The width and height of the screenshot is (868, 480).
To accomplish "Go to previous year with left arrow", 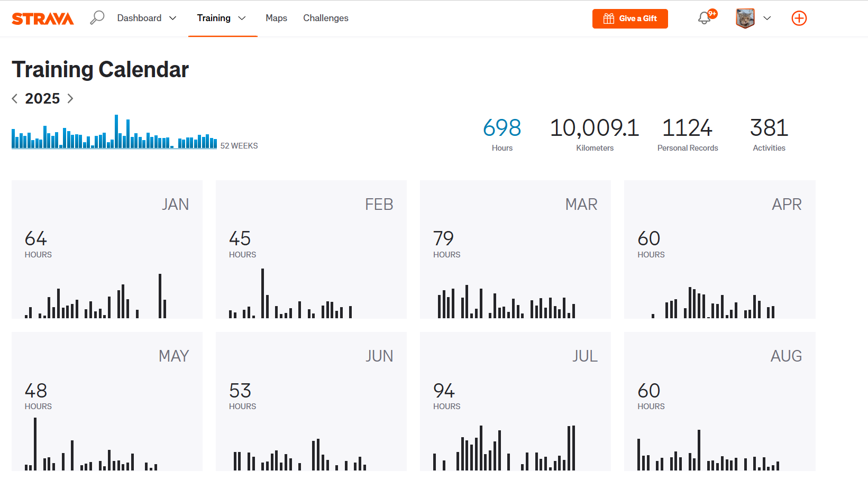I will (x=15, y=98).
